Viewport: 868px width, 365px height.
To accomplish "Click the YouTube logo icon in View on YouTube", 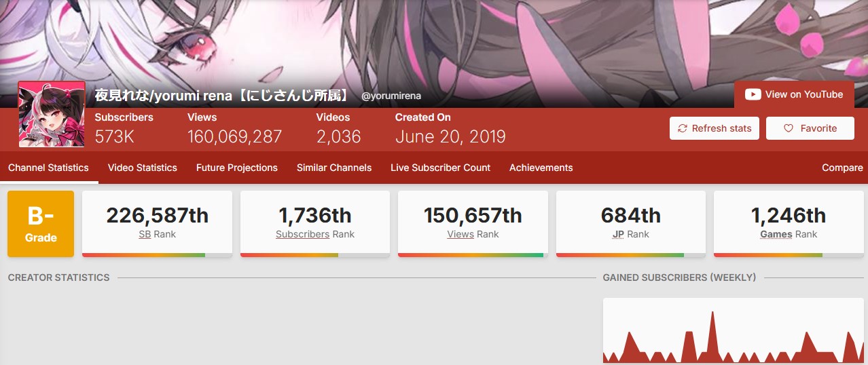I will [x=753, y=95].
